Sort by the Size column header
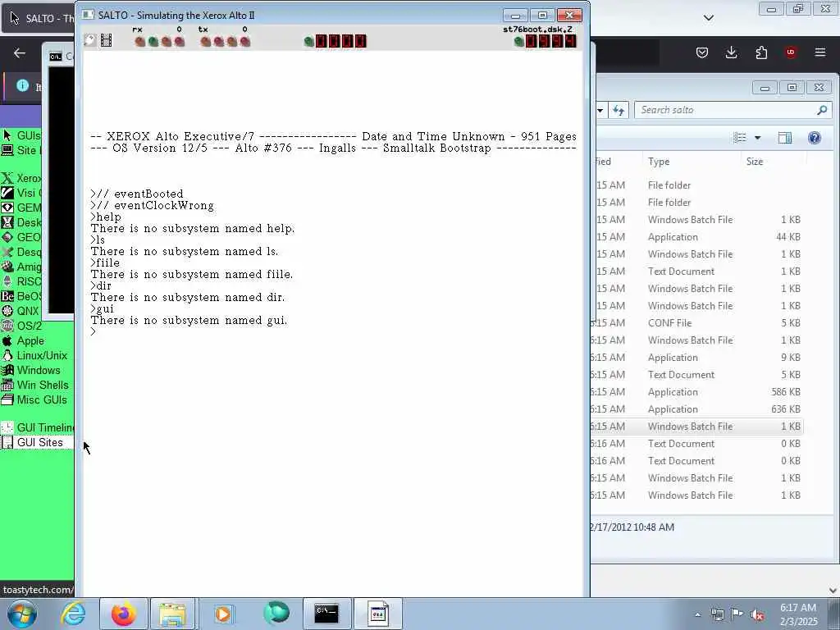This screenshot has width=840, height=630. tap(755, 162)
